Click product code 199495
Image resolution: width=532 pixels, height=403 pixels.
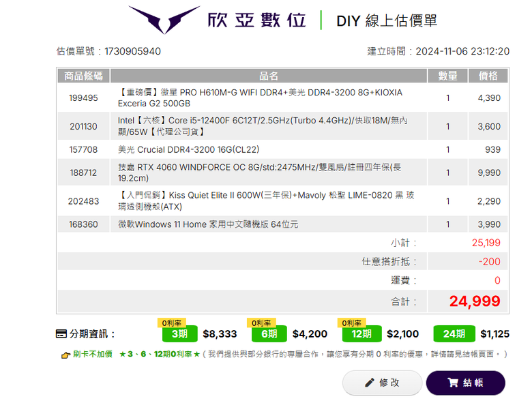click(x=83, y=98)
